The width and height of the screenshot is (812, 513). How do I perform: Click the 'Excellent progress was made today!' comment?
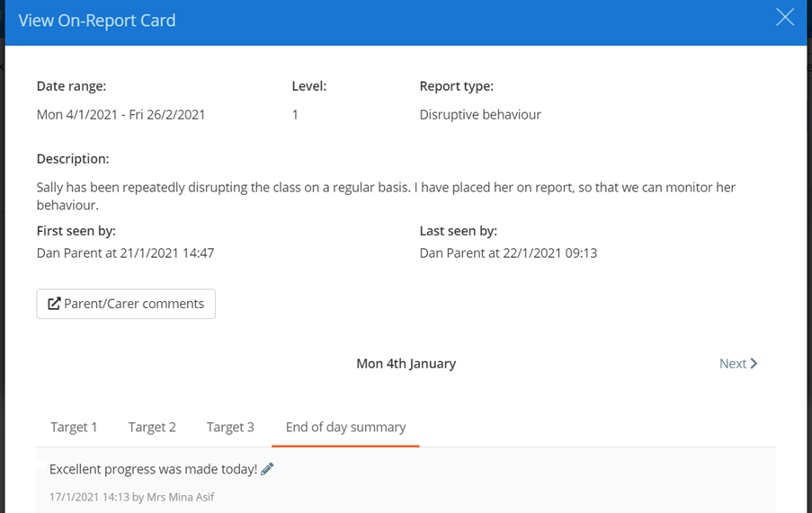pyautogui.click(x=153, y=469)
